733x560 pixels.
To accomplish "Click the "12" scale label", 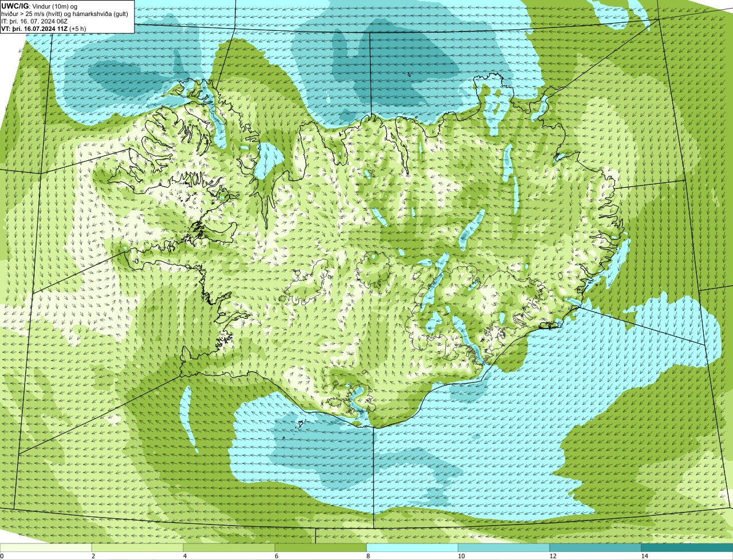I will [553, 556].
